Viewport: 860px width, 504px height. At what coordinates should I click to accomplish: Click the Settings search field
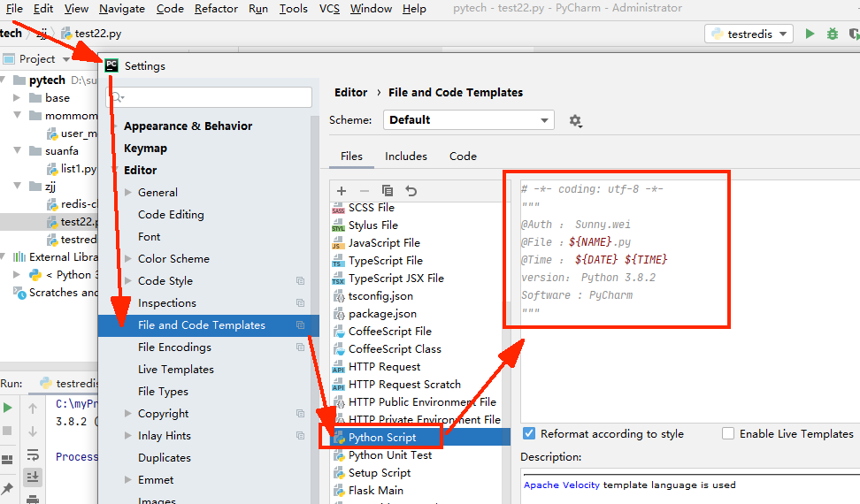[209, 97]
